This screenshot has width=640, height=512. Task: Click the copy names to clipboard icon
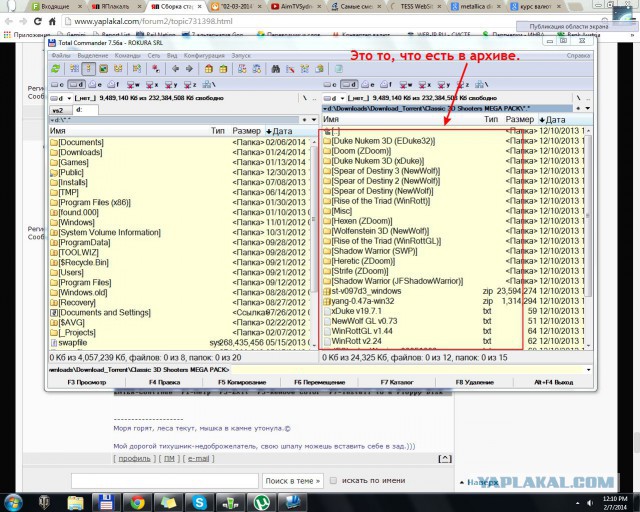click(x=320, y=69)
